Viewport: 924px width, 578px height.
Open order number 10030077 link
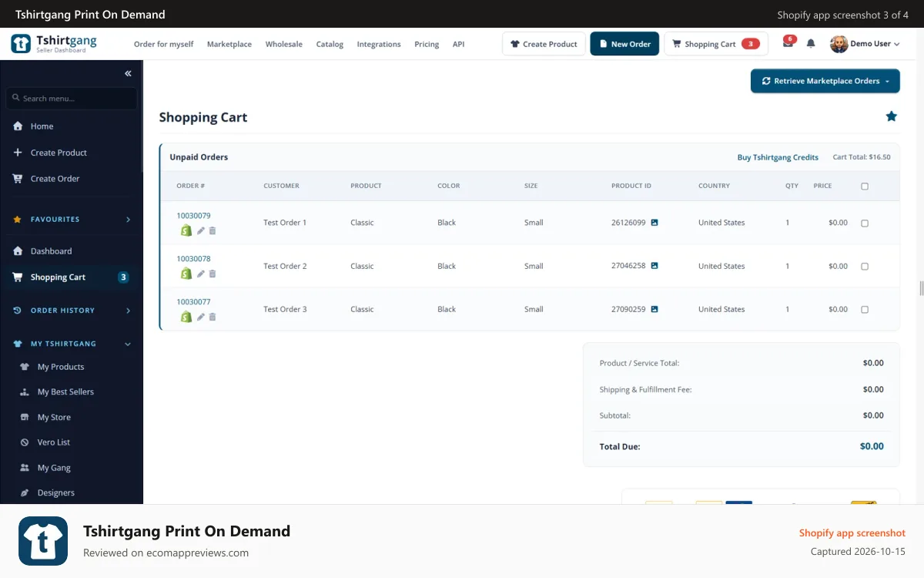[193, 302]
